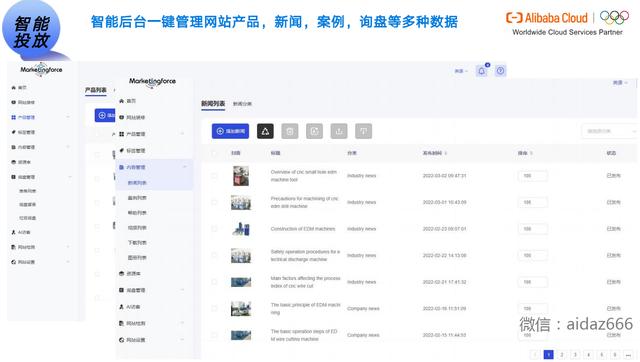Viewport: 640px width, 362px height.
Task: Go to page 2 in pagination
Action: pyautogui.click(x=562, y=355)
